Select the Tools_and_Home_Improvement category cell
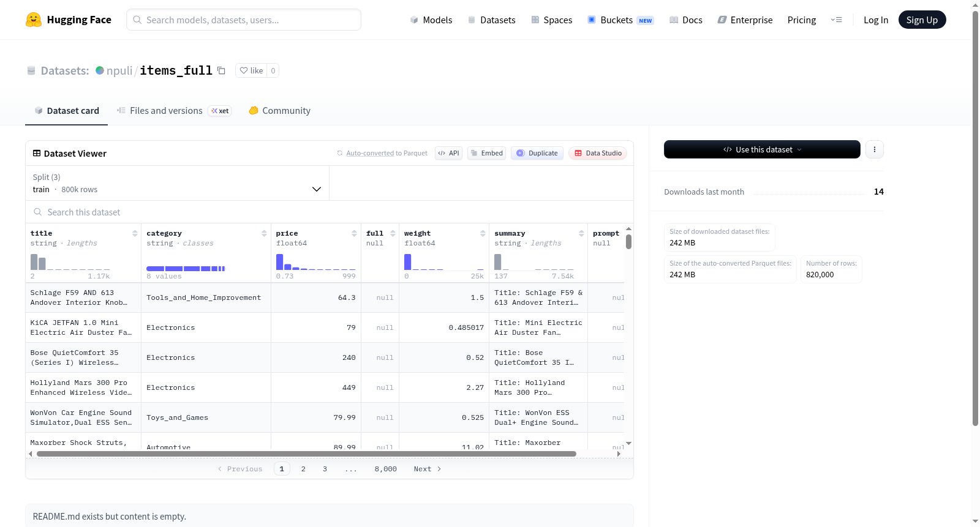The height and width of the screenshot is (527, 980). coord(206,297)
